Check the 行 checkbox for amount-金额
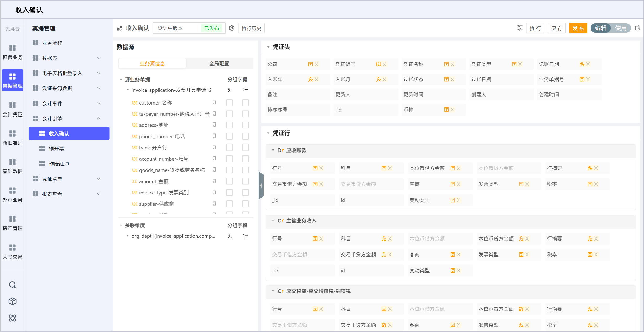This screenshot has height=332, width=644. (245, 181)
